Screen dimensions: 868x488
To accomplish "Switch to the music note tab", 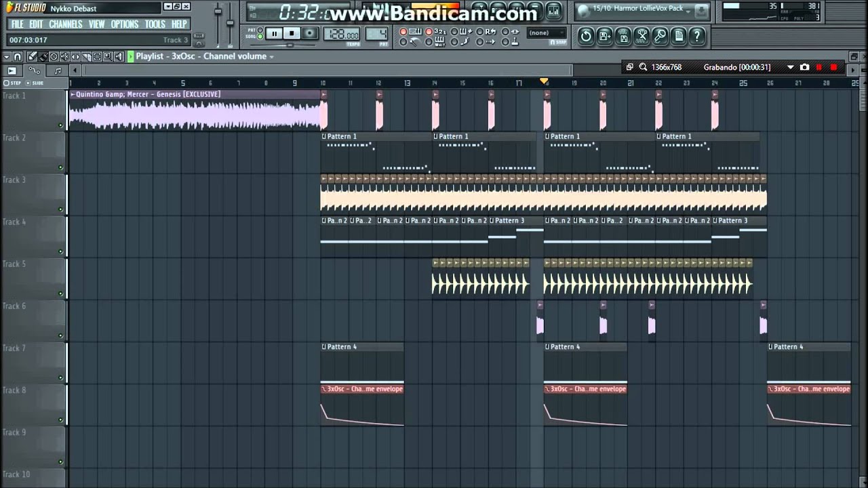I will pos(58,70).
